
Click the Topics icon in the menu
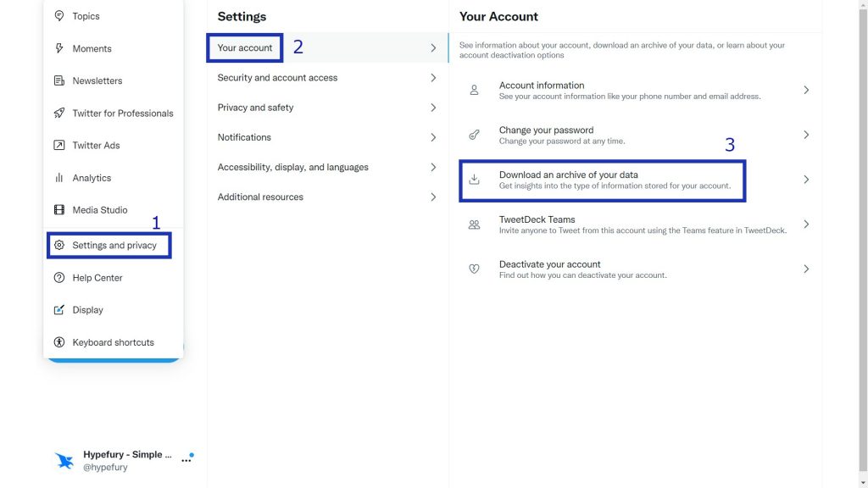59,16
